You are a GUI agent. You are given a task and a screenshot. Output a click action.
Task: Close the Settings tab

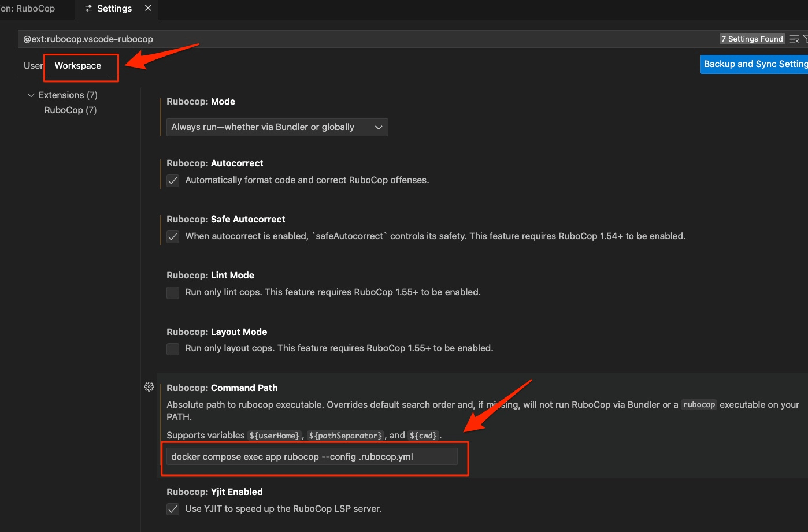pyautogui.click(x=148, y=8)
